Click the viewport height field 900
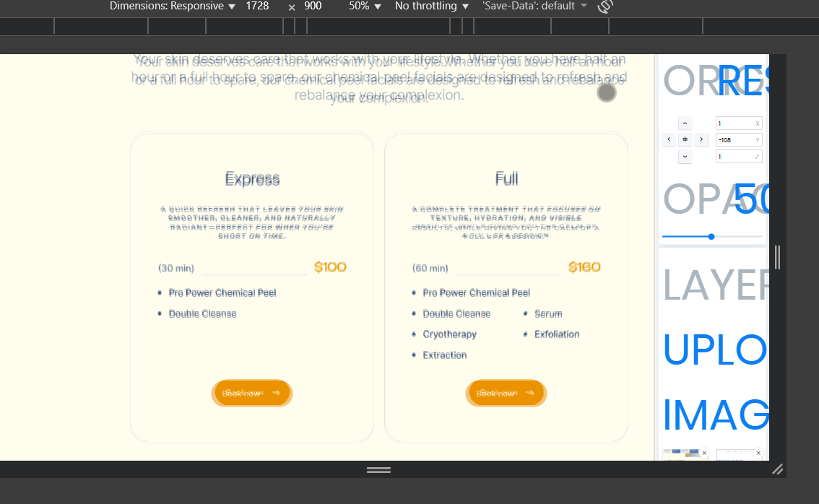 click(x=313, y=6)
